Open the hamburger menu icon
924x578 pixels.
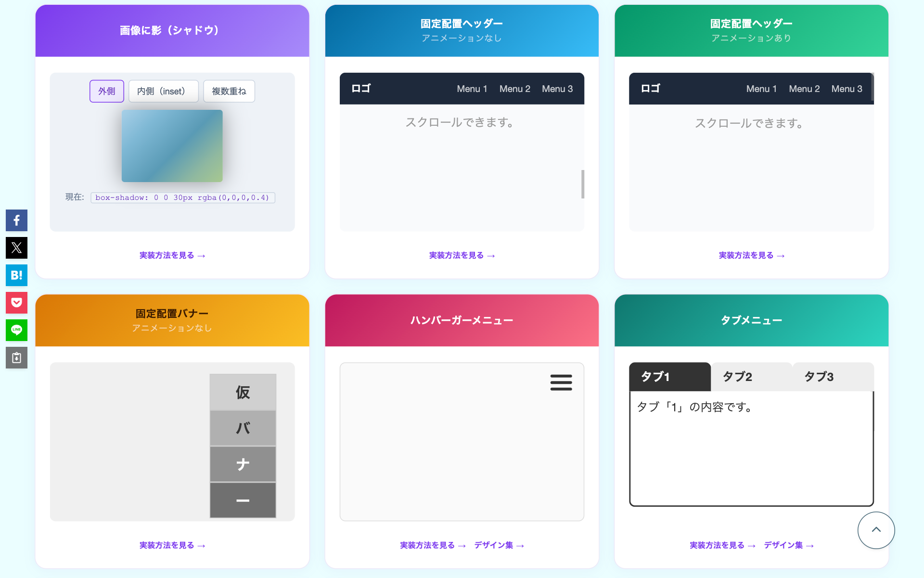click(561, 382)
